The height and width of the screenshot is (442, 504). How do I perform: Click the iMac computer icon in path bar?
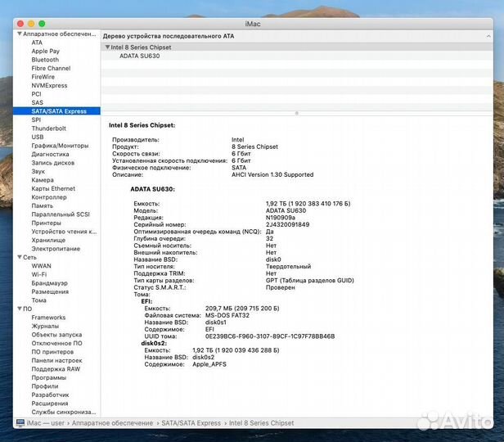[20, 422]
